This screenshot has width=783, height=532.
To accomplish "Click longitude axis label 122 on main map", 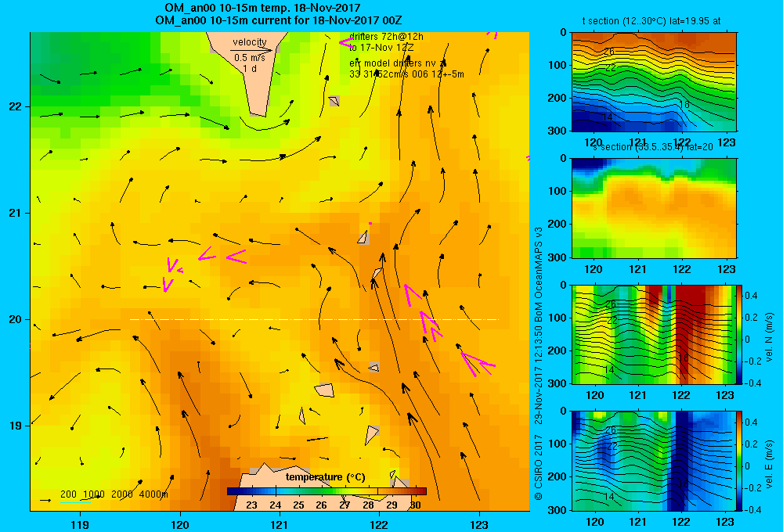I will point(379,524).
